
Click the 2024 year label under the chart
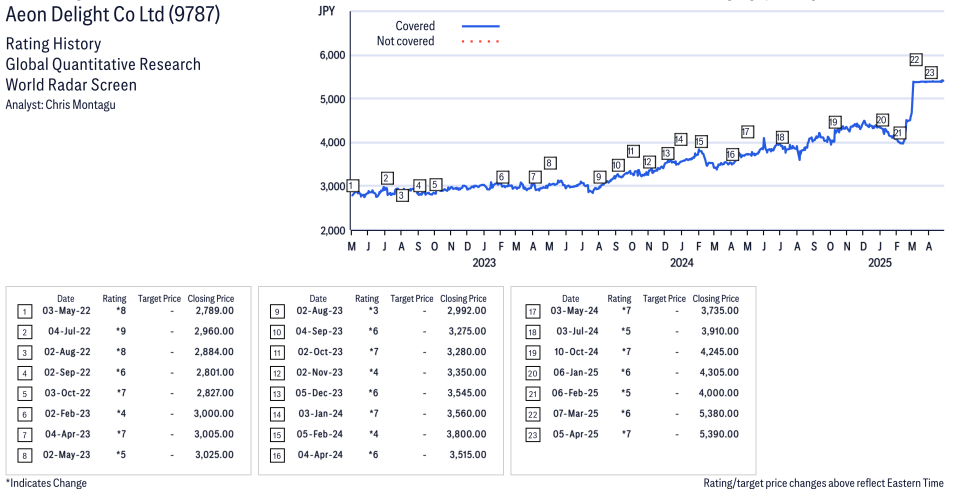click(x=682, y=263)
